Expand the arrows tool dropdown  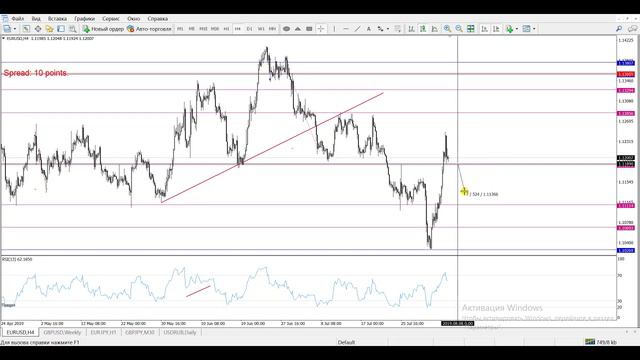(388, 29)
